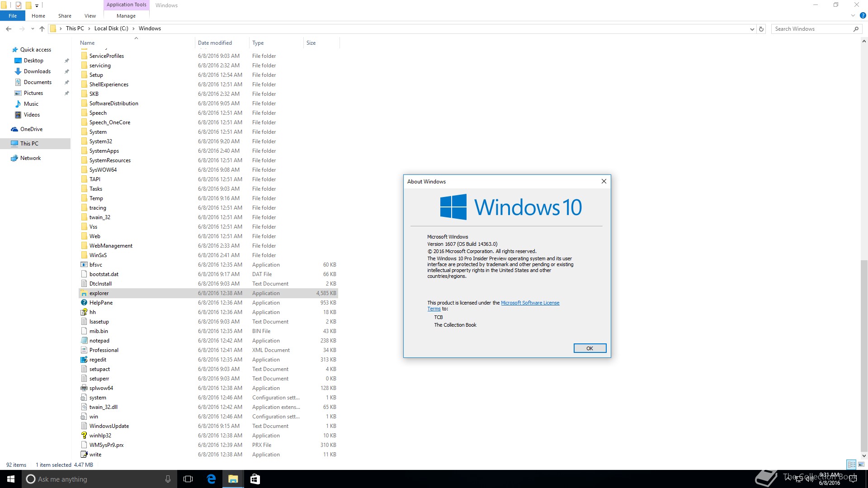Go back with the Back arrow

[9, 29]
